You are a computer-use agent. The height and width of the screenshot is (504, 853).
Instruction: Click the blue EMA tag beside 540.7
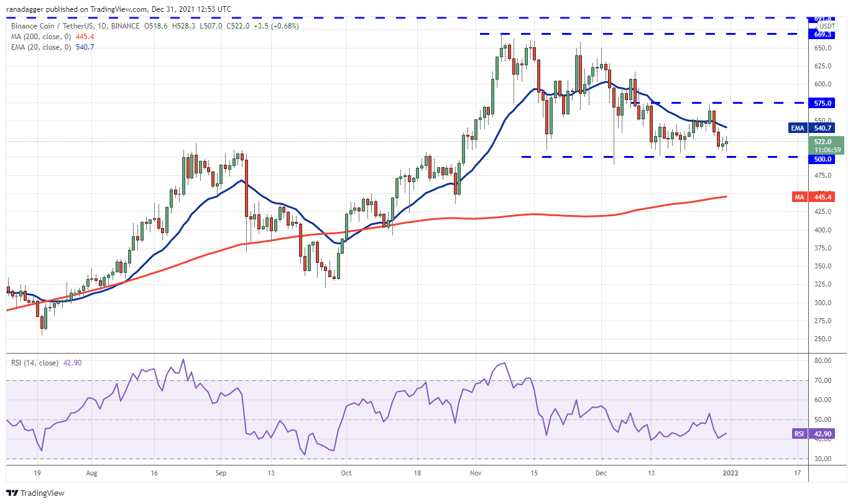tap(798, 128)
